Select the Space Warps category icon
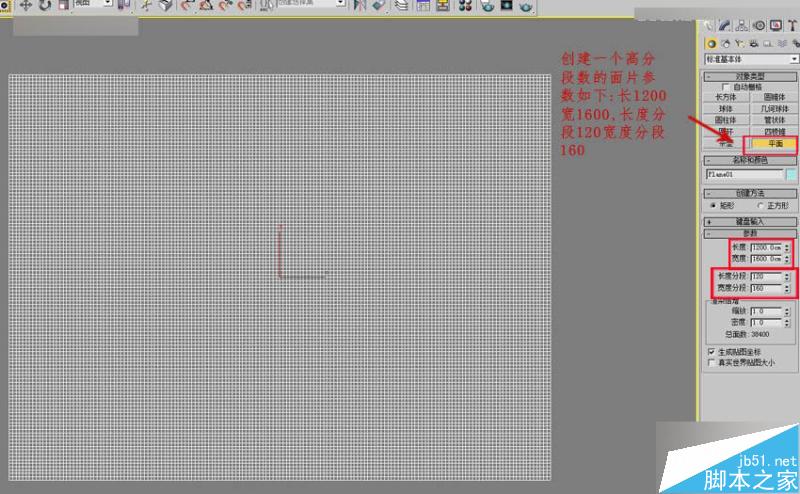The height and width of the screenshot is (494, 800). [782, 44]
